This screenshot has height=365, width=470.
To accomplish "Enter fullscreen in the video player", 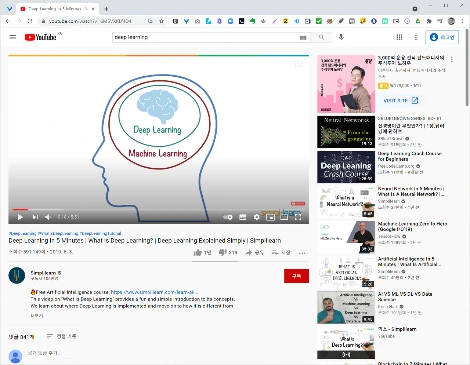I will click(x=298, y=217).
